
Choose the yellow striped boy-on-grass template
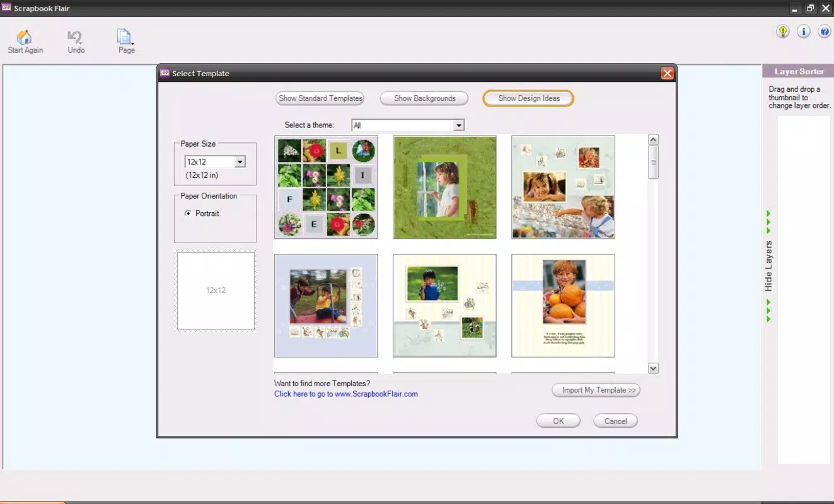coord(444,306)
